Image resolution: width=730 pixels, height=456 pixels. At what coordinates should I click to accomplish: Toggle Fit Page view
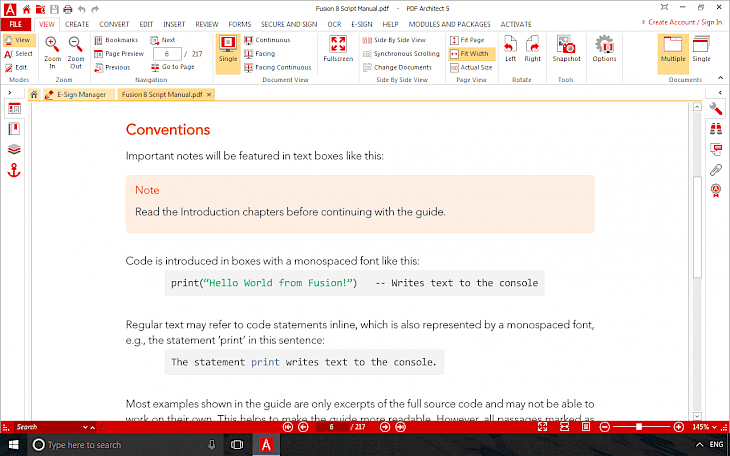click(467, 40)
